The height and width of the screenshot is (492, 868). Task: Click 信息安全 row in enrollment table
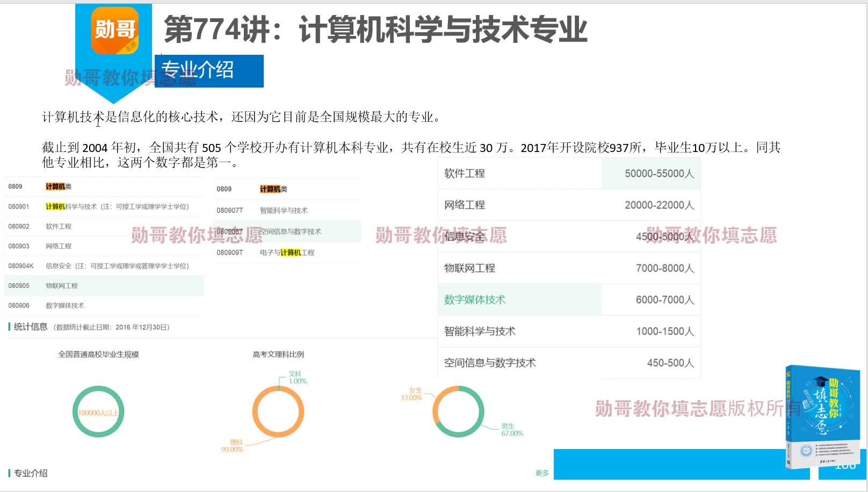(x=569, y=237)
